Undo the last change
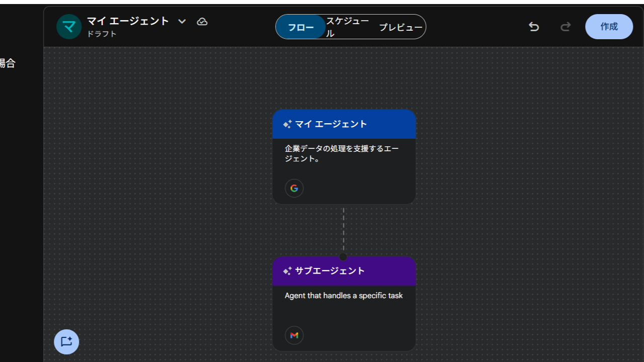644x362 pixels. tap(534, 27)
